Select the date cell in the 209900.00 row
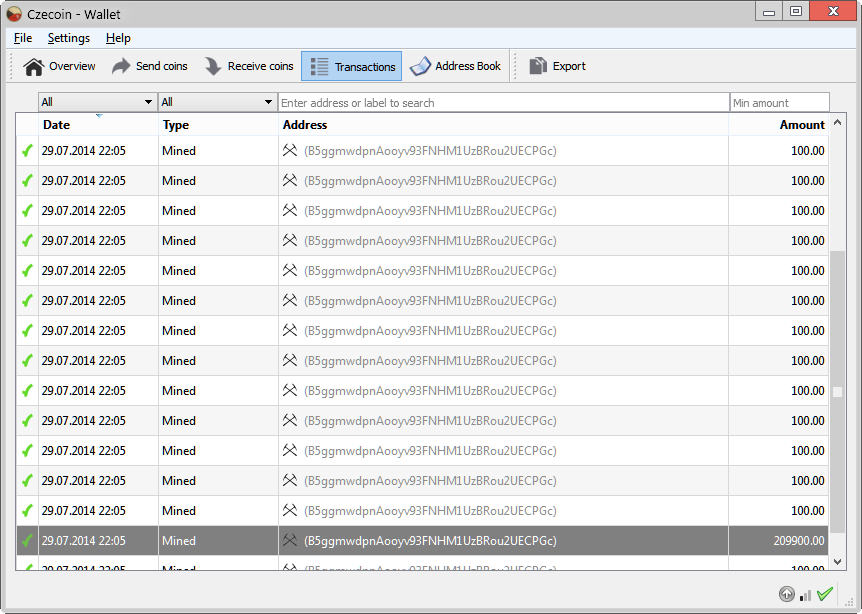The image size is (862, 614). tap(98, 541)
